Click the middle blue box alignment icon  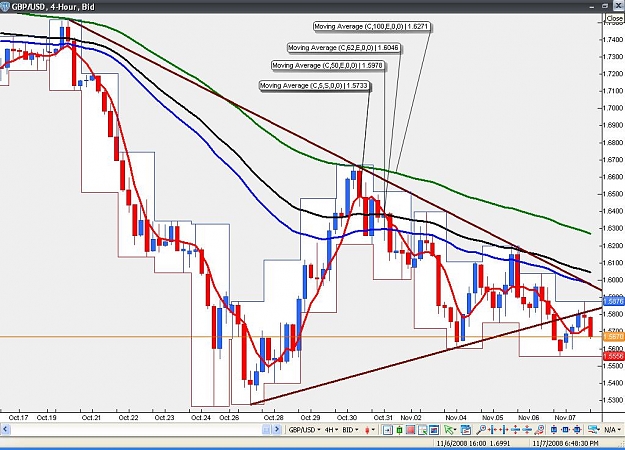coord(566,430)
